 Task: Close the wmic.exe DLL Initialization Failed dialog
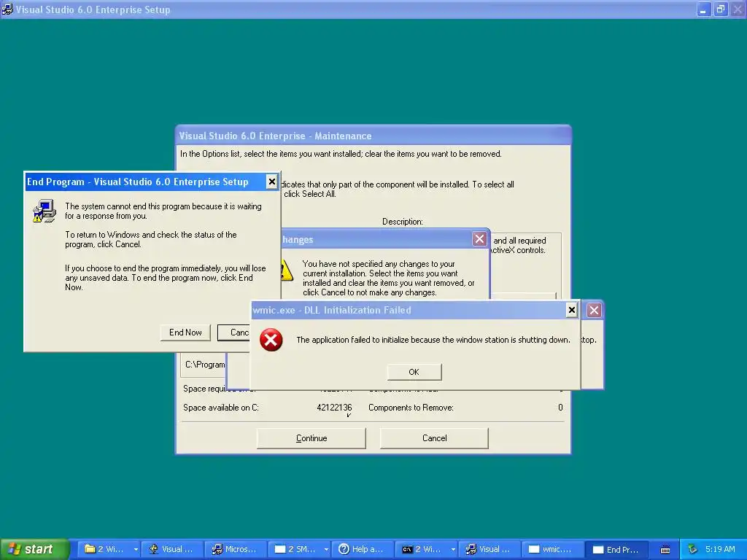[x=572, y=310]
